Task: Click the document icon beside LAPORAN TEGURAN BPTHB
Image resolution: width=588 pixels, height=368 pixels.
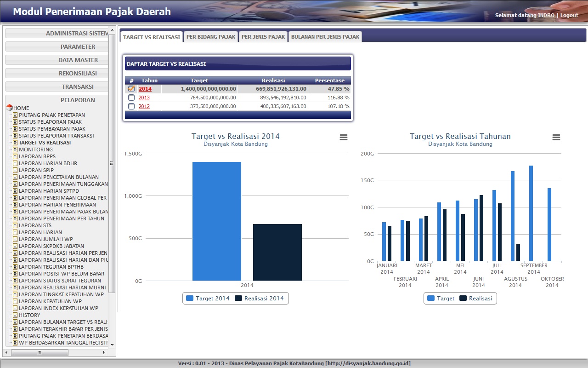Action: coord(15,267)
